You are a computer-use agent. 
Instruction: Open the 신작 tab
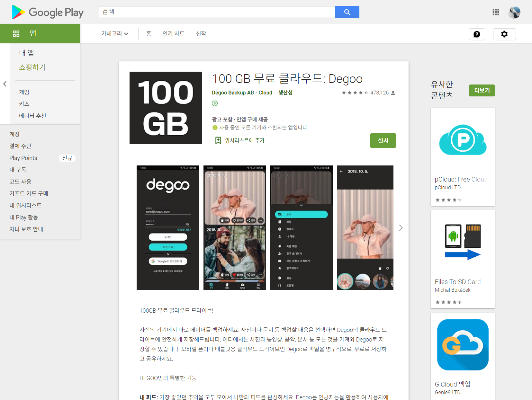click(x=201, y=33)
